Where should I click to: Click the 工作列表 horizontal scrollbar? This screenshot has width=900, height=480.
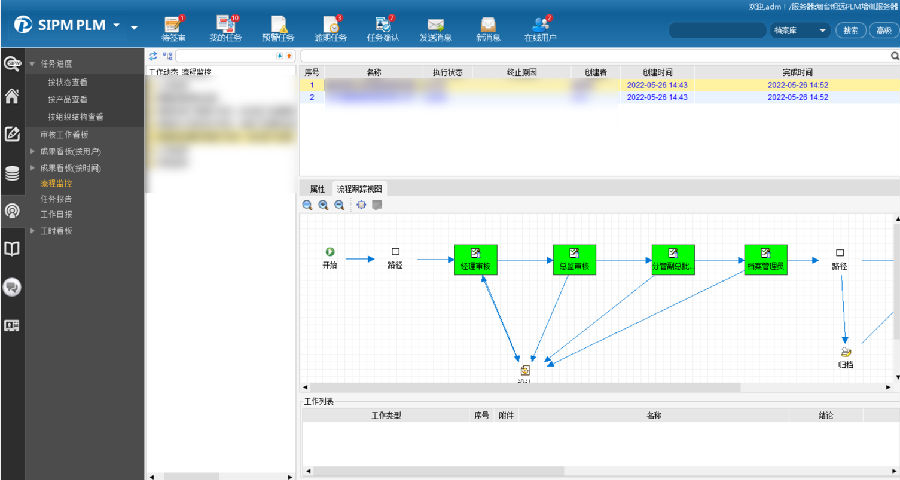click(437, 471)
